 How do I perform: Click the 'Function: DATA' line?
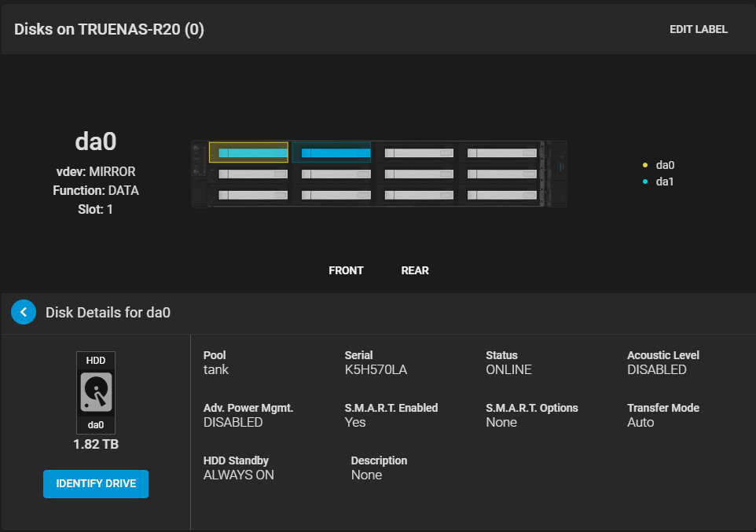[x=95, y=190]
